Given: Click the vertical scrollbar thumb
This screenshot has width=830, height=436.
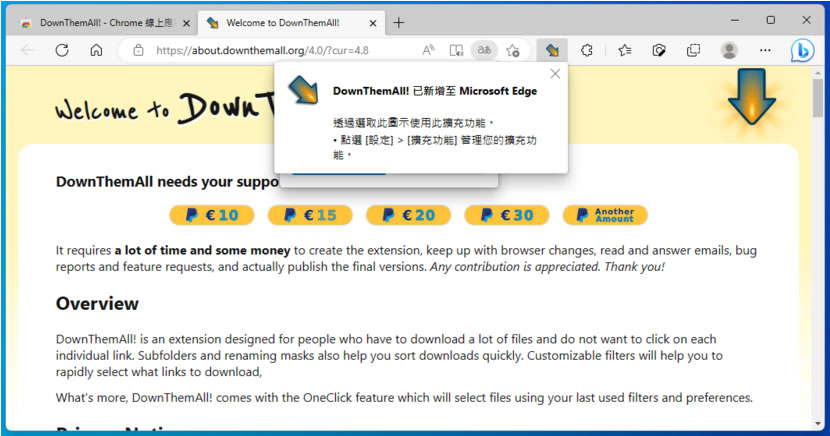Looking at the screenshot, I should click(x=819, y=98).
